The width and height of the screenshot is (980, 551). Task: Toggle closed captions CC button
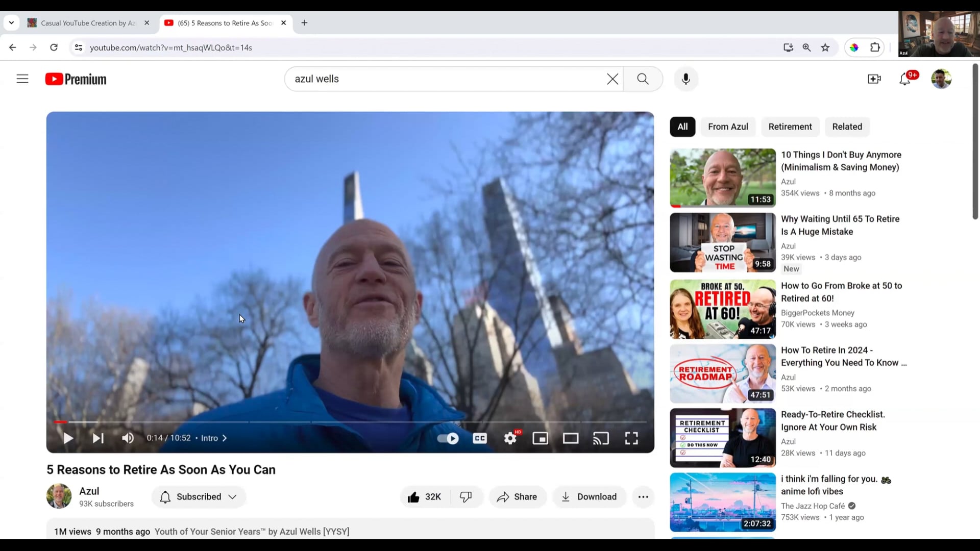[x=480, y=438]
